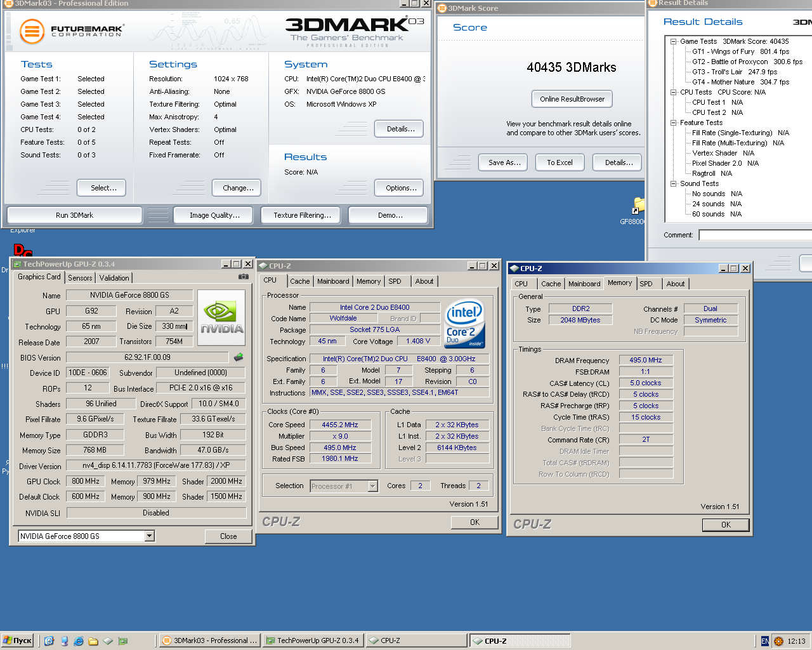The height and width of the screenshot is (650, 812).
Task: Open About tab in CPU-Z timings window
Action: tap(676, 284)
